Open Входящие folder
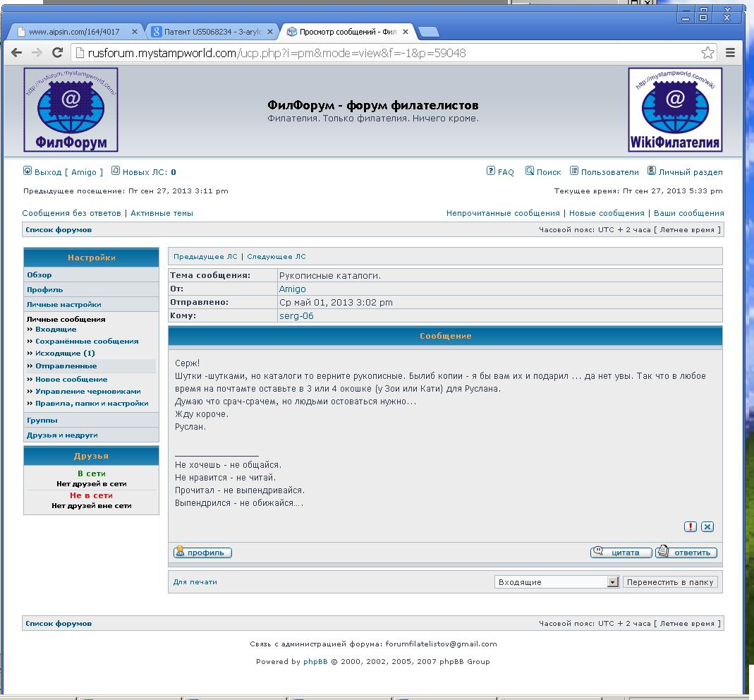Image resolution: width=754 pixels, height=700 pixels. coord(56,330)
